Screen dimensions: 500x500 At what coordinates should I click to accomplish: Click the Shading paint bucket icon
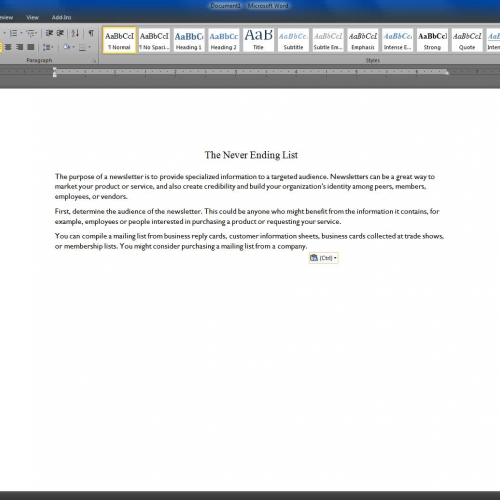click(66, 47)
